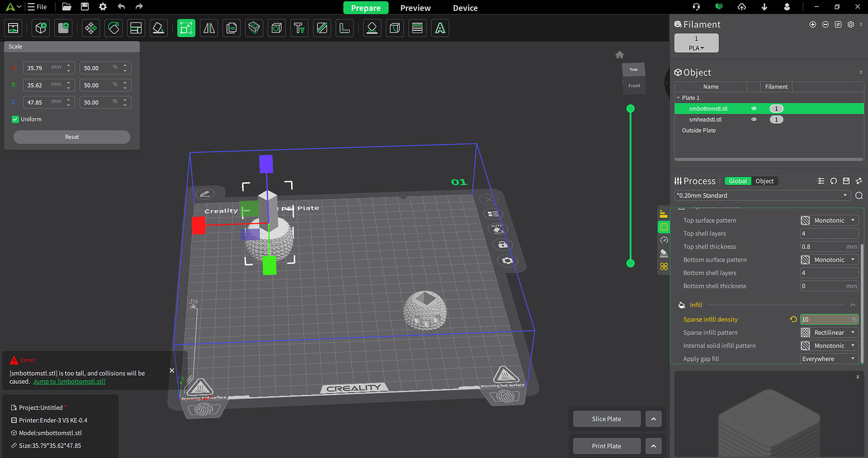
Task: Open filament settings gear
Action: coord(850,25)
